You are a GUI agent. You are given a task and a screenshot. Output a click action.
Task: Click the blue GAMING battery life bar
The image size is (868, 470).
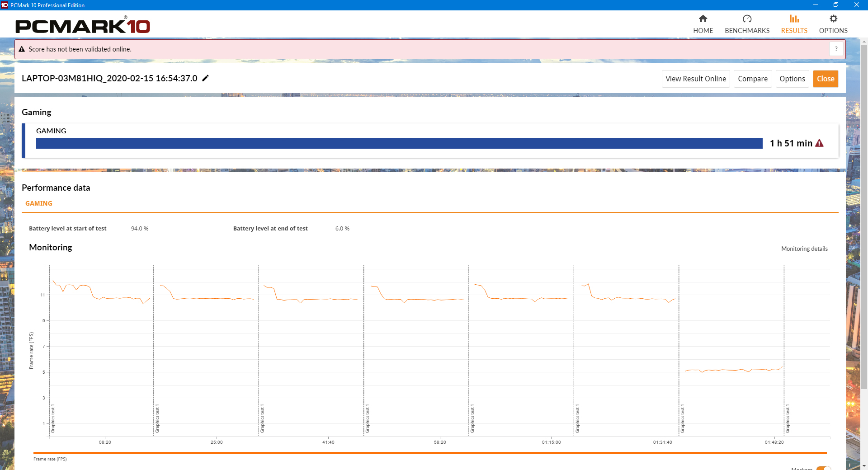coord(399,143)
